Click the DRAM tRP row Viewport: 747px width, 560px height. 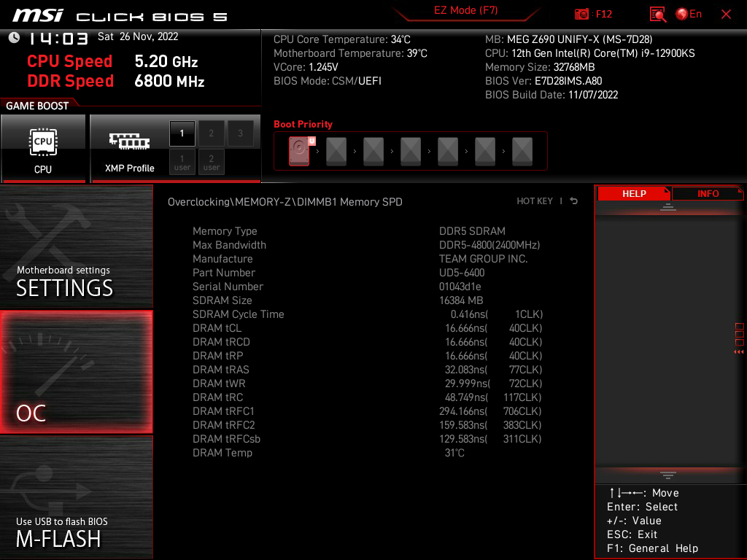click(x=368, y=355)
